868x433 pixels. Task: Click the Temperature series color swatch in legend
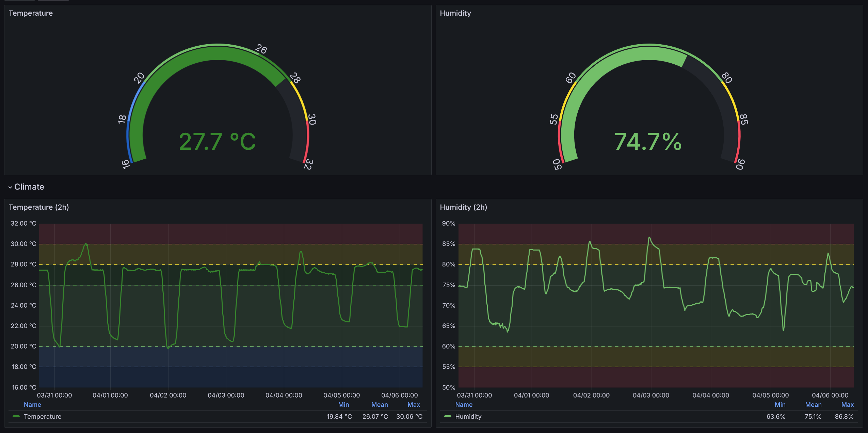[16, 416]
